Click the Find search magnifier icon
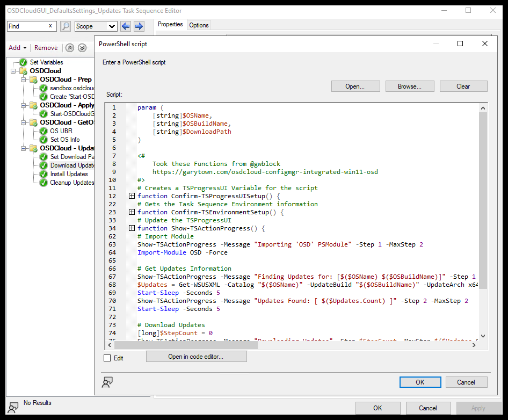This screenshot has height=420, width=508. [64, 26]
